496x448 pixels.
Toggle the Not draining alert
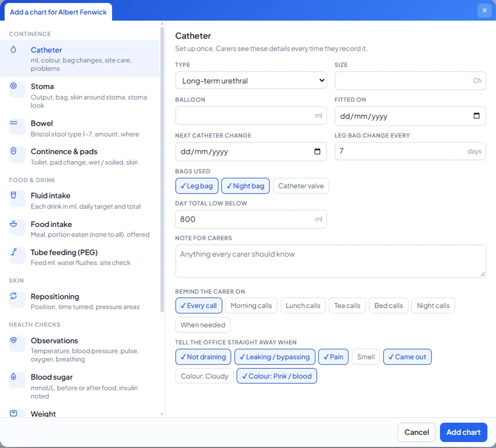click(203, 357)
